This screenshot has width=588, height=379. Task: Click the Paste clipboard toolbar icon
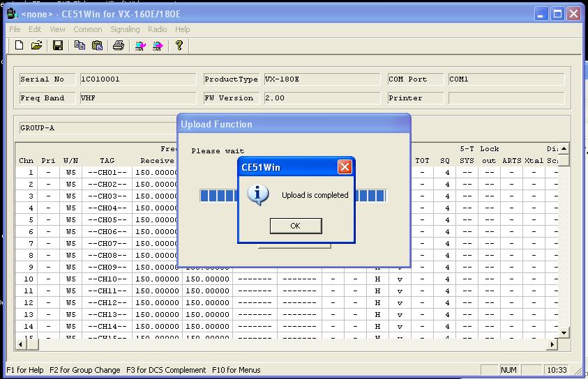click(97, 45)
